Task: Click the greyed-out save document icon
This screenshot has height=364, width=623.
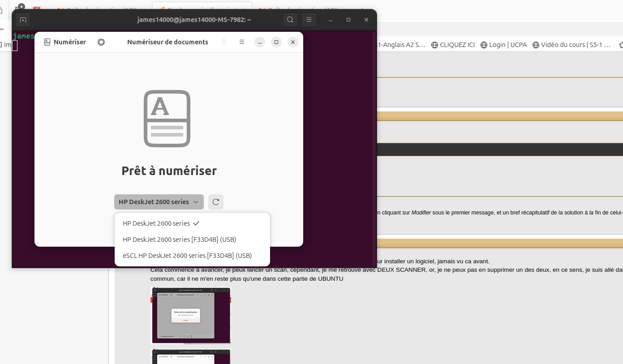Action: point(224,42)
